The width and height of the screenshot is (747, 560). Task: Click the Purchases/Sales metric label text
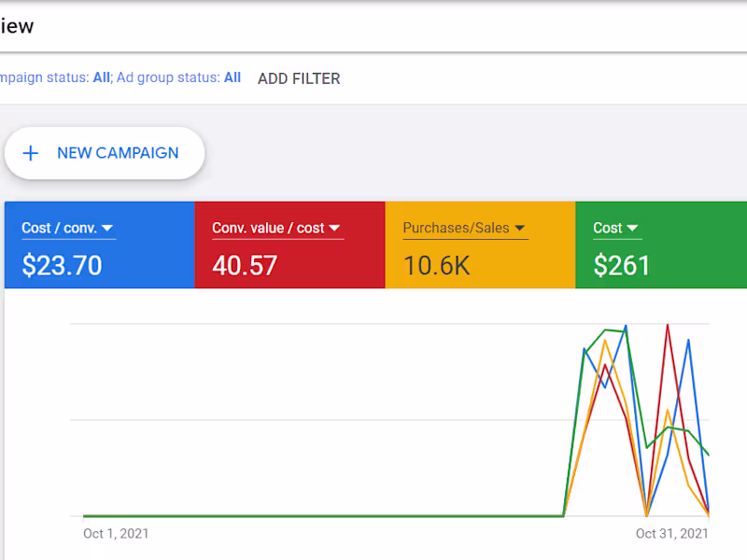(457, 228)
